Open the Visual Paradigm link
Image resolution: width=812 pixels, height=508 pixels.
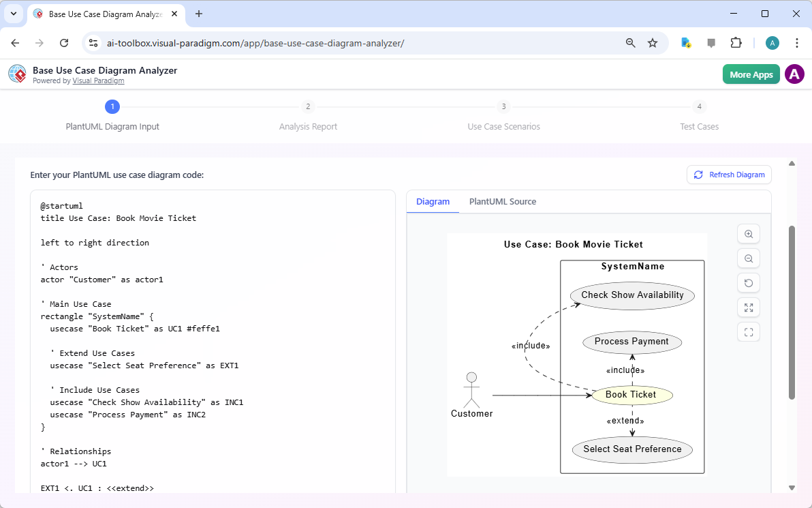point(98,80)
